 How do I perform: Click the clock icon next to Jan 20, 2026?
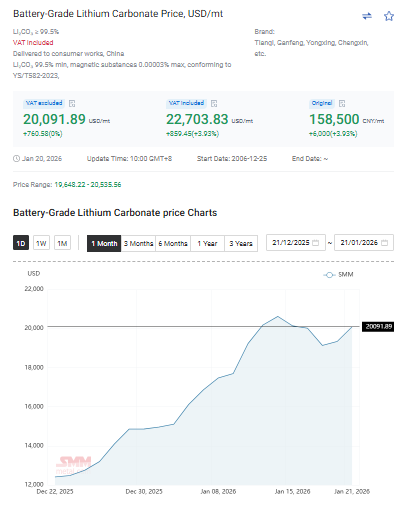coord(16,159)
